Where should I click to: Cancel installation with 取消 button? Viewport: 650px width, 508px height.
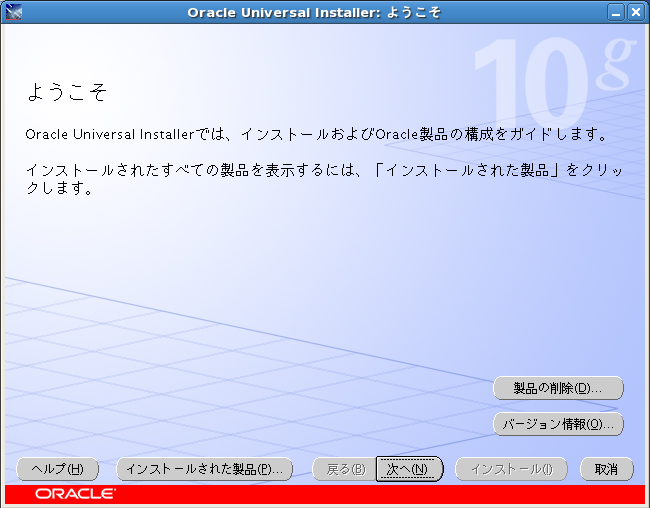click(x=606, y=469)
